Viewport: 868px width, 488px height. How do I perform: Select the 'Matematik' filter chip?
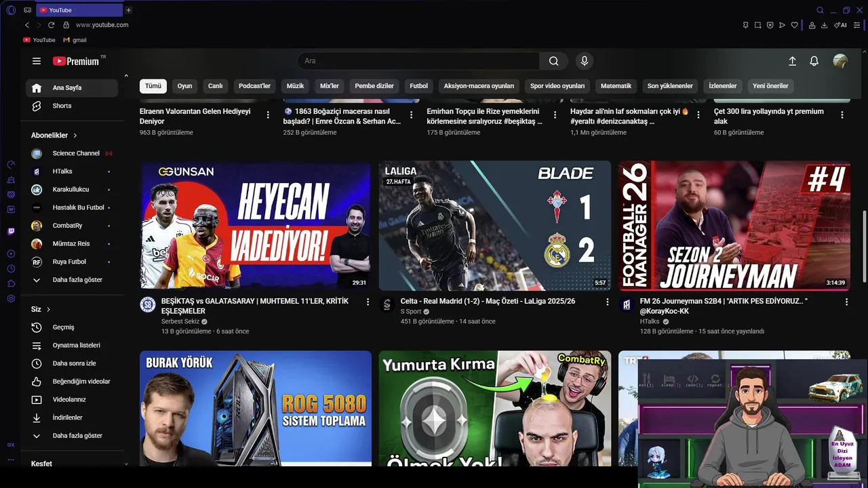616,86
